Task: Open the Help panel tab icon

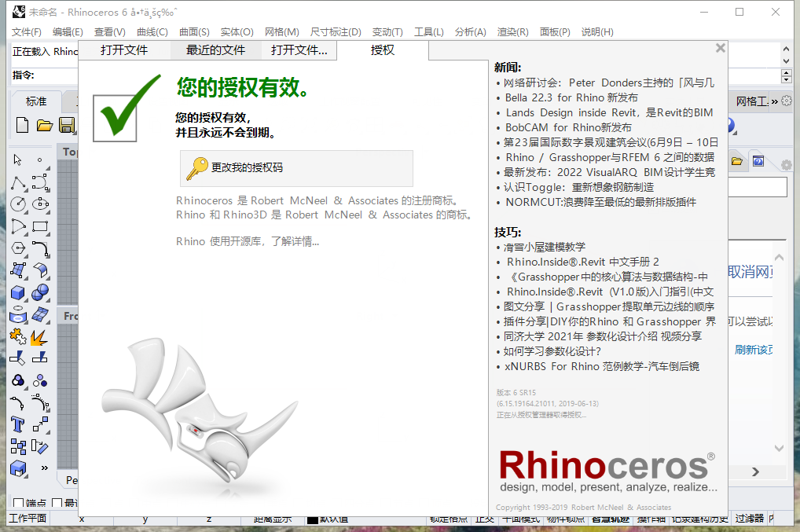Action: [x=758, y=161]
